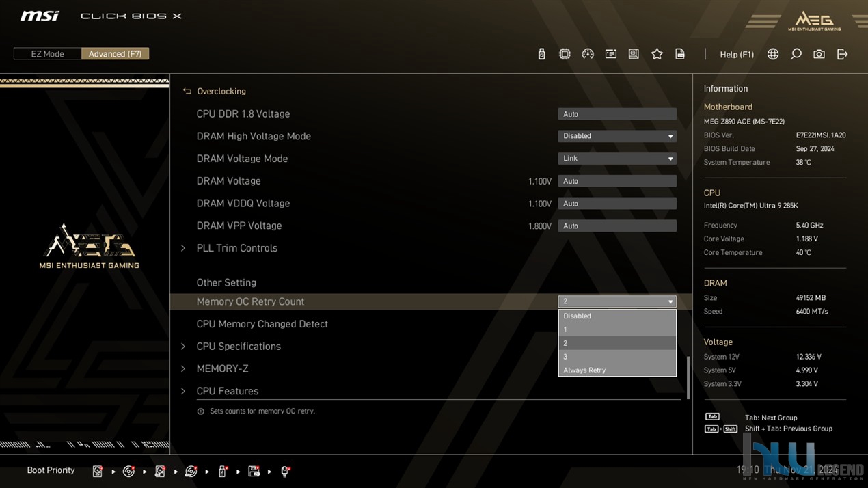This screenshot has height=488, width=868.
Task: Open the speedometer gauge icon in toolbar
Action: [588, 54]
